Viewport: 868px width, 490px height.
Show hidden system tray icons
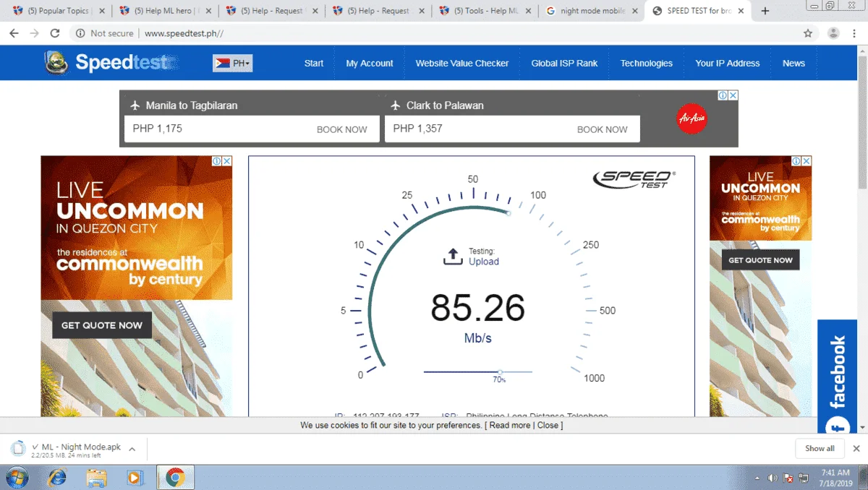tap(757, 478)
